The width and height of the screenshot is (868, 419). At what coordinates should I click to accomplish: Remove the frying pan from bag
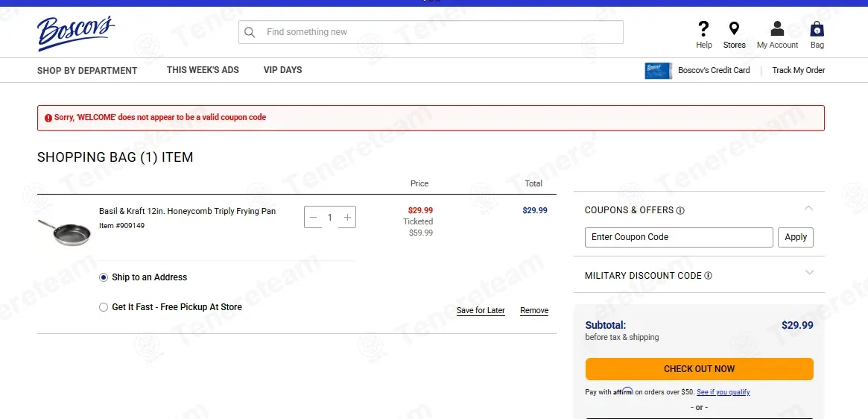(534, 310)
